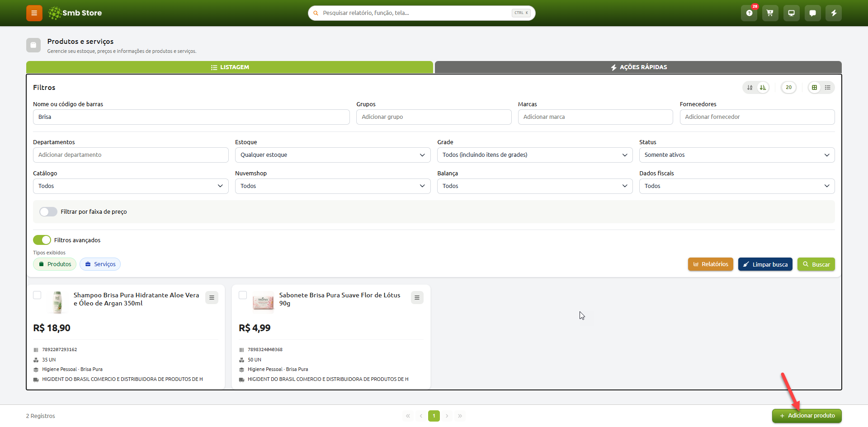Open the Nuvemshop dropdown

tap(333, 186)
